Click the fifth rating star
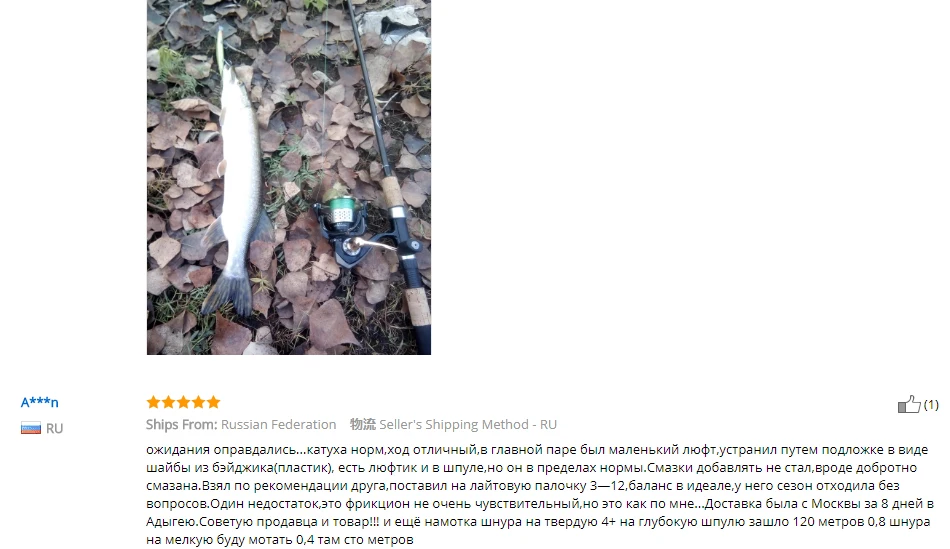 pos(213,402)
